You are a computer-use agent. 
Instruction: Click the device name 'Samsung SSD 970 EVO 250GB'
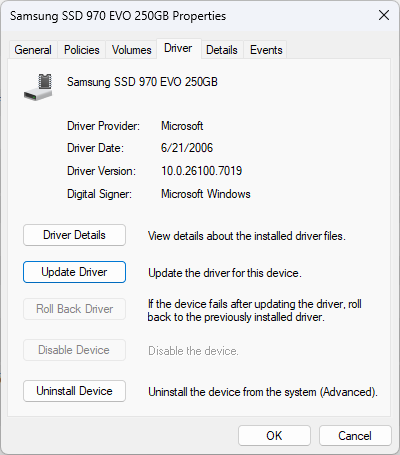(142, 82)
